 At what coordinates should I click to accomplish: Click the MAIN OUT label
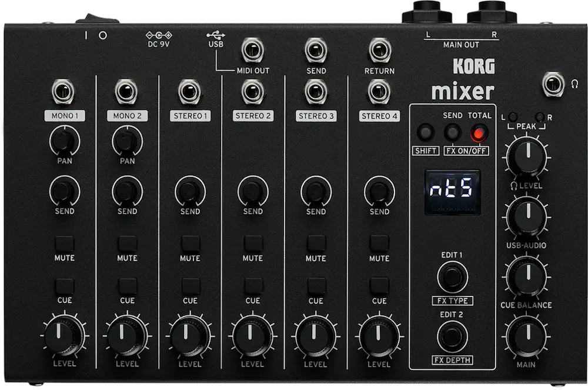click(461, 45)
